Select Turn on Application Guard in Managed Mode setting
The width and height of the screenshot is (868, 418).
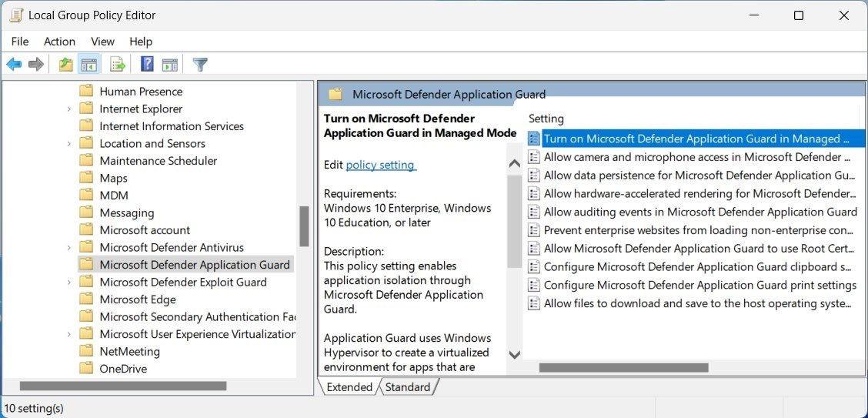point(696,139)
